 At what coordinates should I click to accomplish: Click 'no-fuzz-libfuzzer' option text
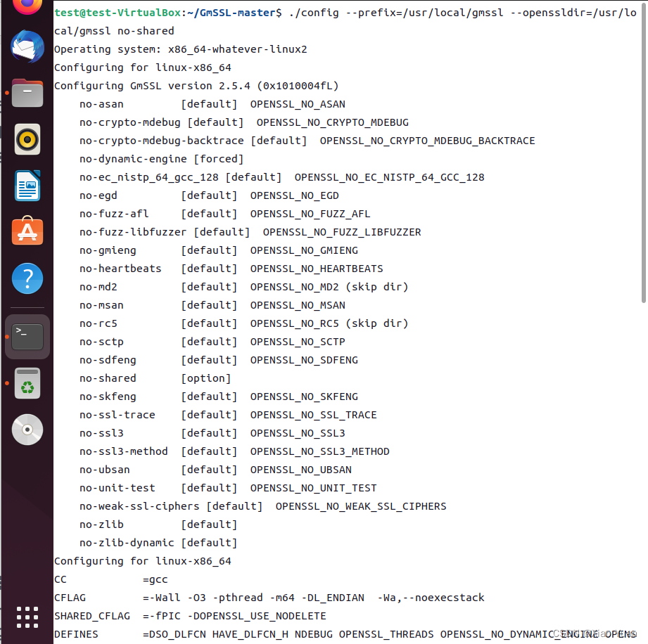(x=133, y=232)
